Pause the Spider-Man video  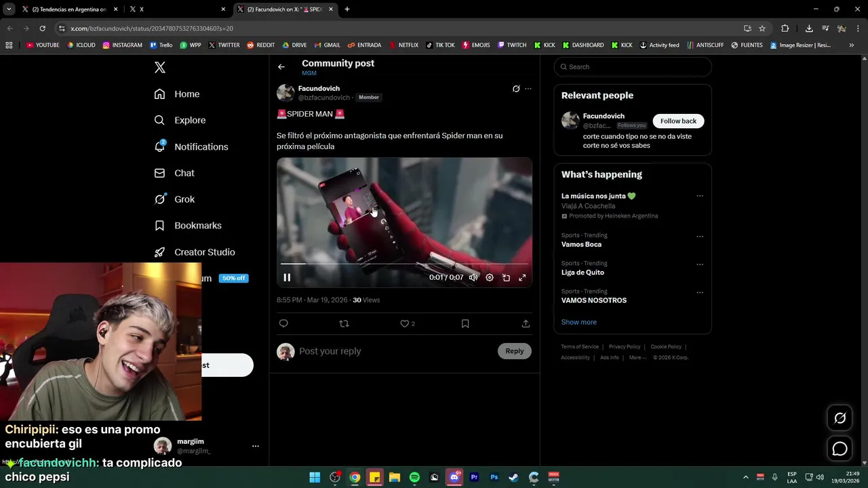tap(287, 277)
